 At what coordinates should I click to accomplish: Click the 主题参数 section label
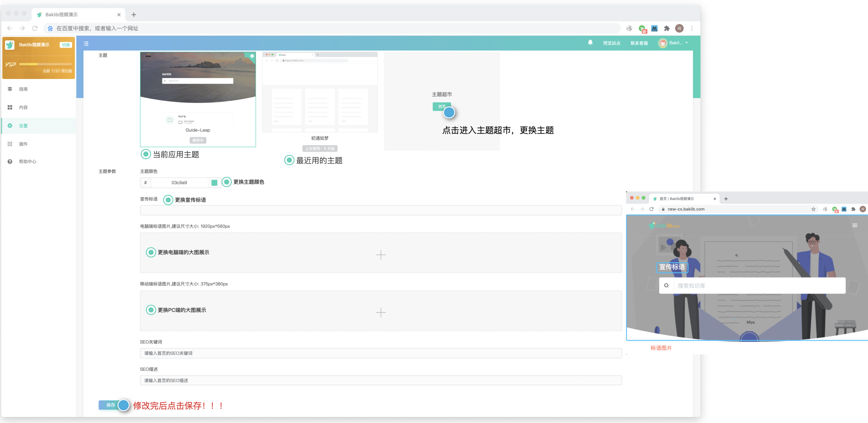pyautogui.click(x=107, y=171)
